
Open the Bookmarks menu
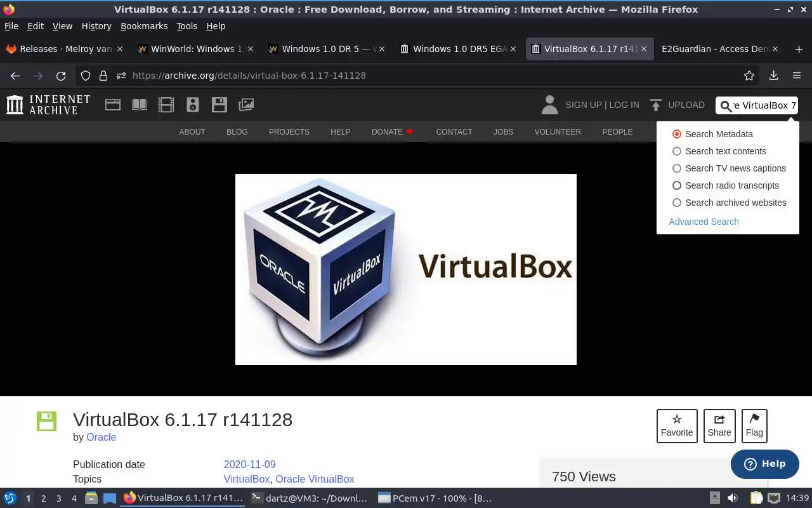point(144,26)
